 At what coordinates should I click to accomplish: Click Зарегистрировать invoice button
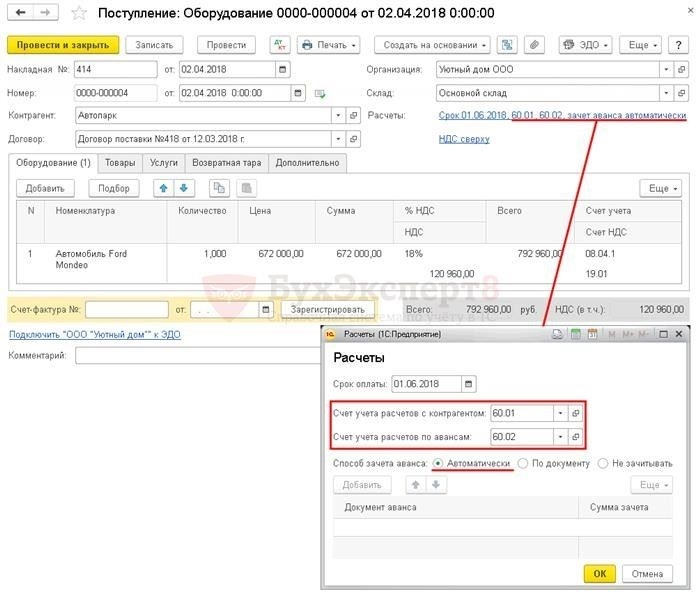point(328,309)
